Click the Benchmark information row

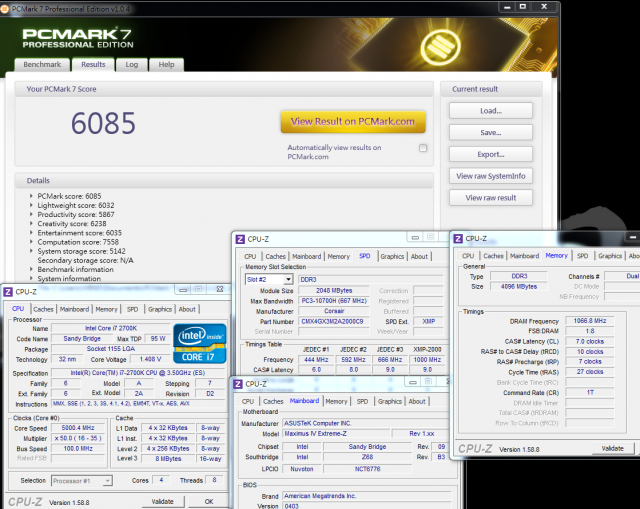[76, 269]
